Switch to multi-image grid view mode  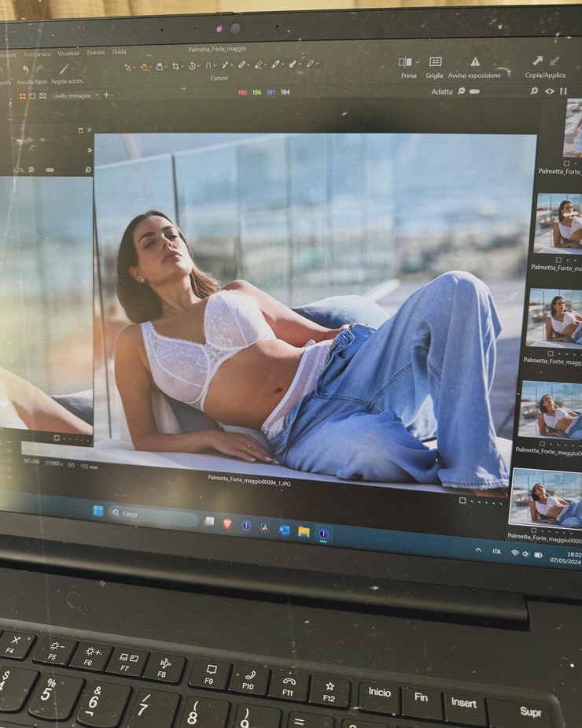22,96
